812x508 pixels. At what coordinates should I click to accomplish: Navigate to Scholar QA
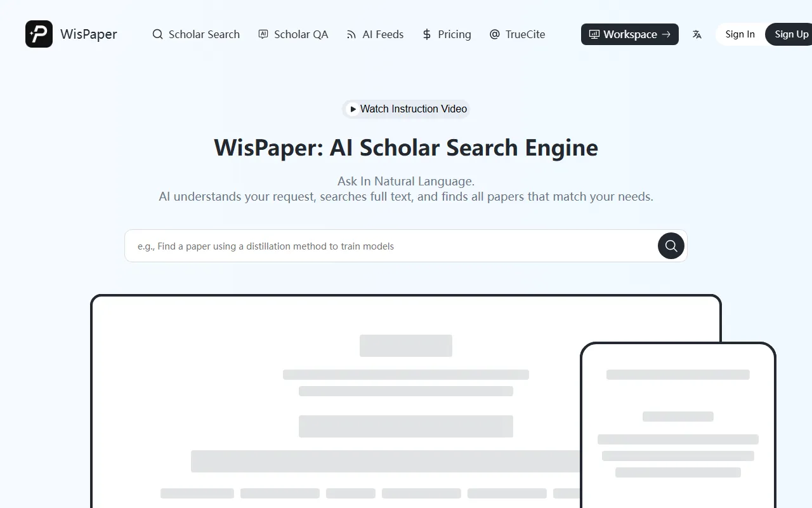click(x=301, y=34)
